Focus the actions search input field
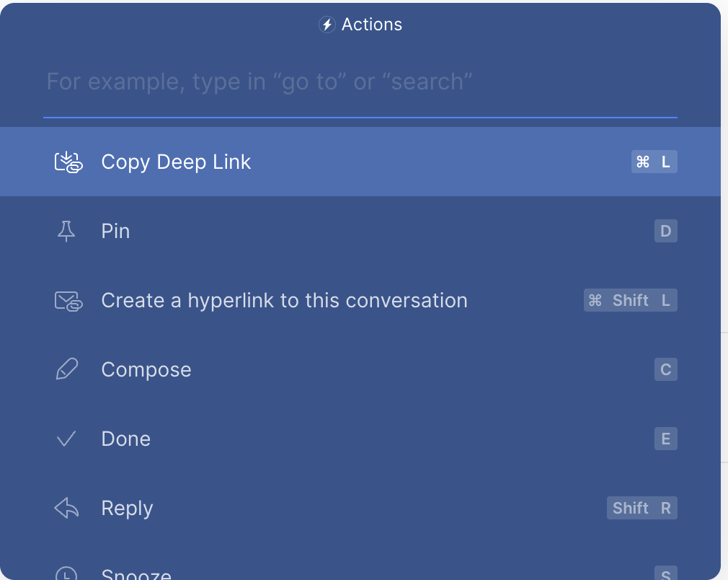The height and width of the screenshot is (580, 728). pos(360,82)
